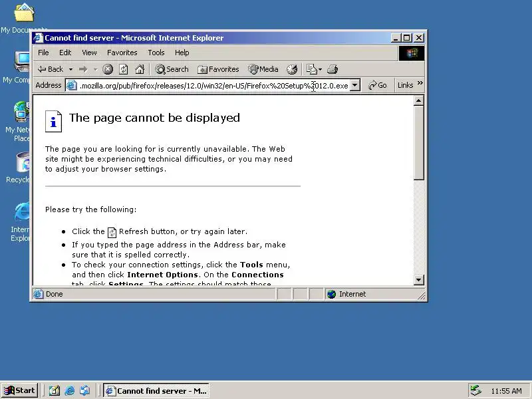Click the Cannot find server taskbar button

pyautogui.click(x=156, y=391)
